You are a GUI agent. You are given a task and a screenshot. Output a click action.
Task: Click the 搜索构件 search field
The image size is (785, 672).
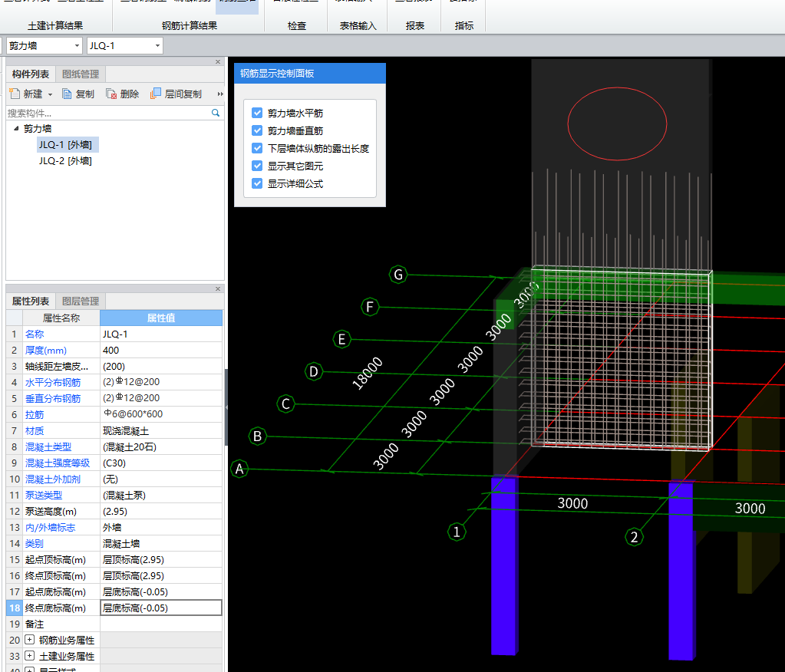coord(108,113)
